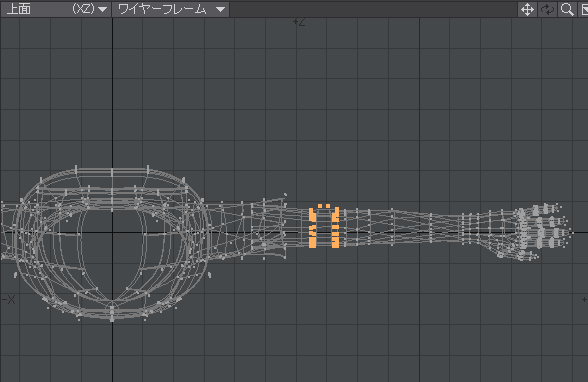Click the viewport maximize icon at the toolbar edge
Viewport: 588px width, 382px height.
pos(584,9)
